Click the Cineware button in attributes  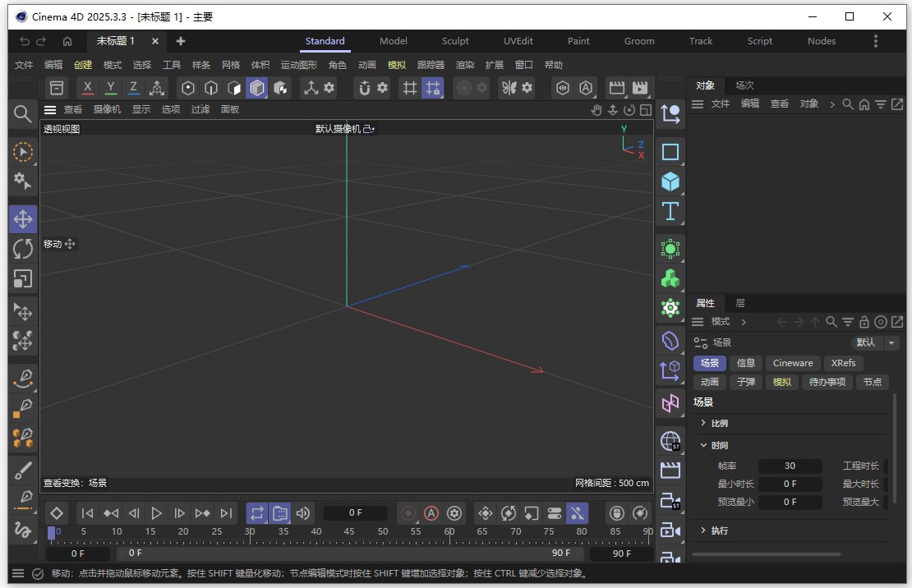pos(792,362)
